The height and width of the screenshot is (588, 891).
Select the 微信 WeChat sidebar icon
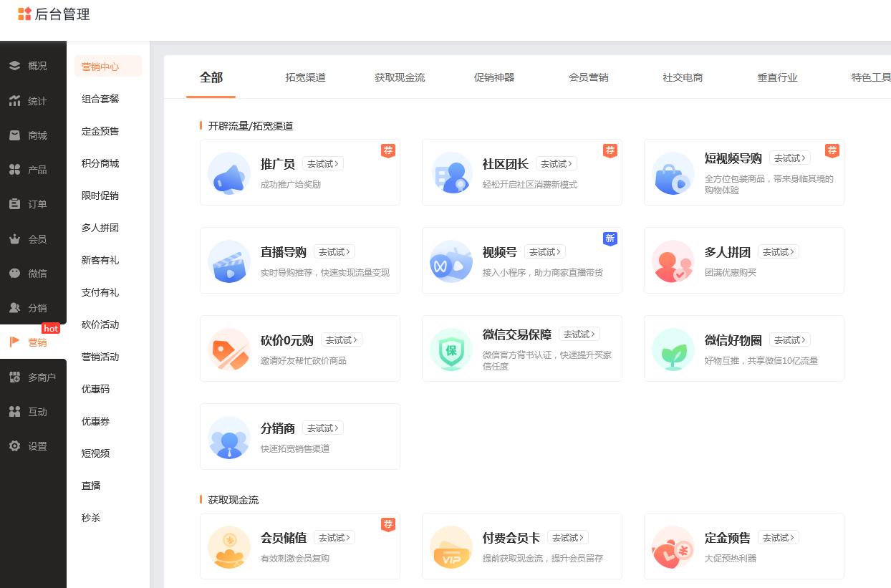(x=16, y=273)
